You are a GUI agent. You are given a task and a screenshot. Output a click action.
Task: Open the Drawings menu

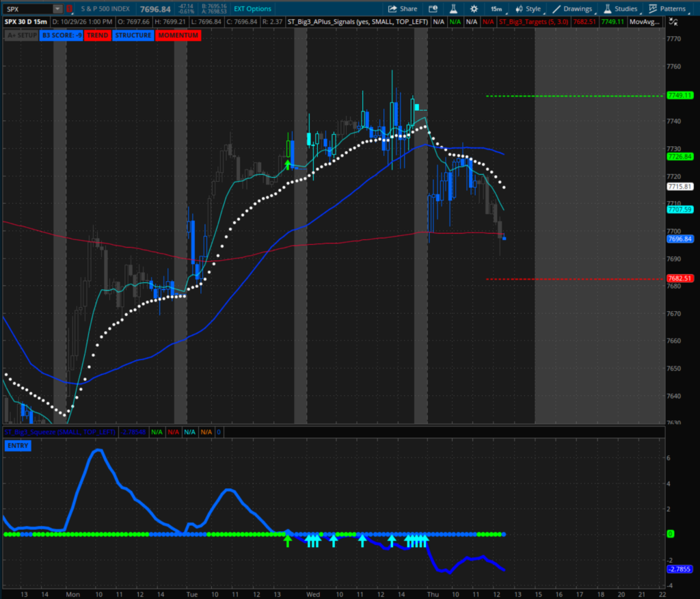[x=573, y=9]
